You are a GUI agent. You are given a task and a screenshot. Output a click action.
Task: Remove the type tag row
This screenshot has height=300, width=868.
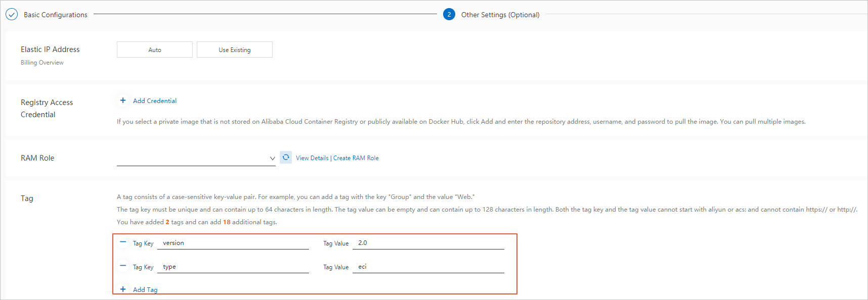pos(123,266)
